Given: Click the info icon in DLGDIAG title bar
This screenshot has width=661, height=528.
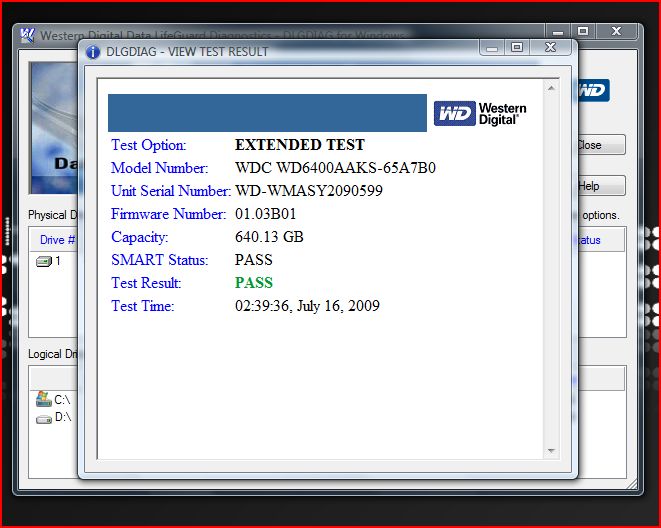Looking at the screenshot, I should pos(93,52).
